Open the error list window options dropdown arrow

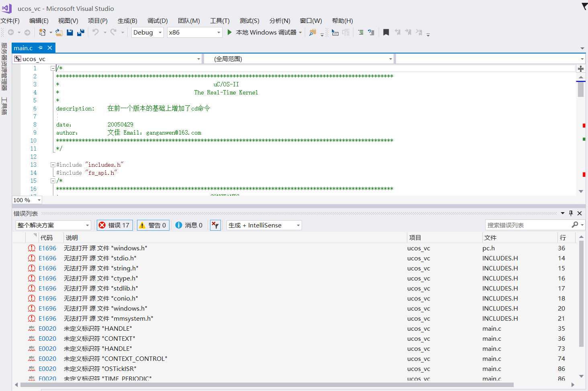coord(563,213)
